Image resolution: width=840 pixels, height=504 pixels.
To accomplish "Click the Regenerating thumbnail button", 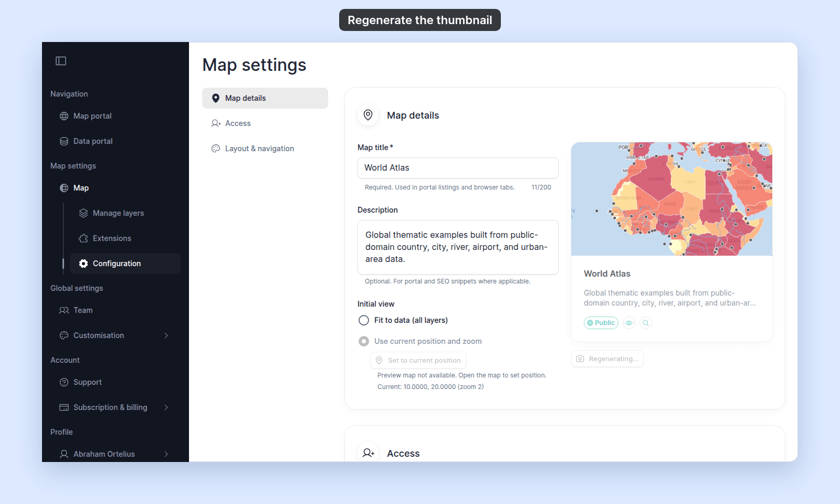I will click(x=607, y=359).
